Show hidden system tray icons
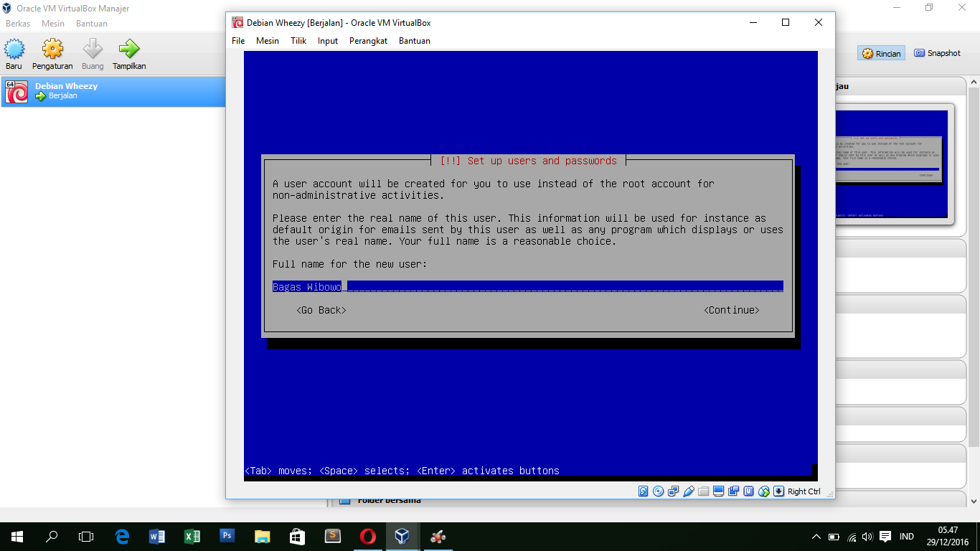The height and width of the screenshot is (551, 980). coord(816,537)
